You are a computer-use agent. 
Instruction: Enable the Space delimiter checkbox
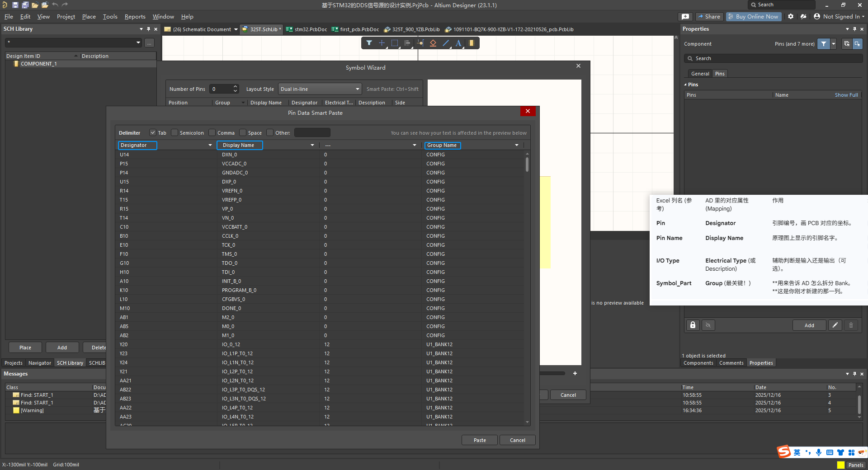tap(243, 132)
